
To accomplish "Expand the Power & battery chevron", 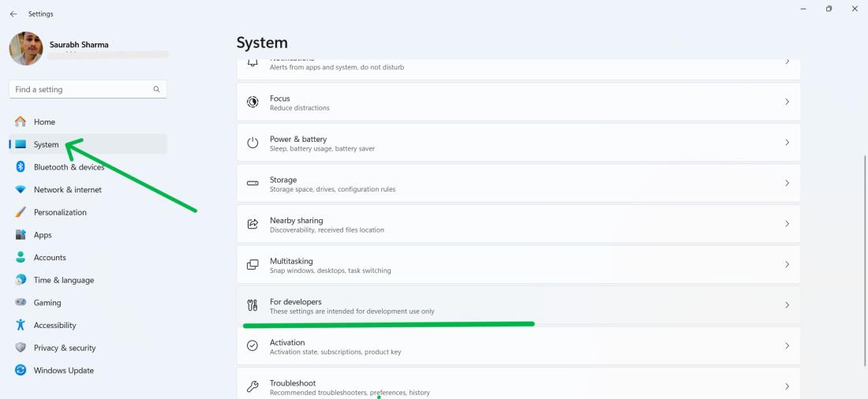I will pos(787,143).
